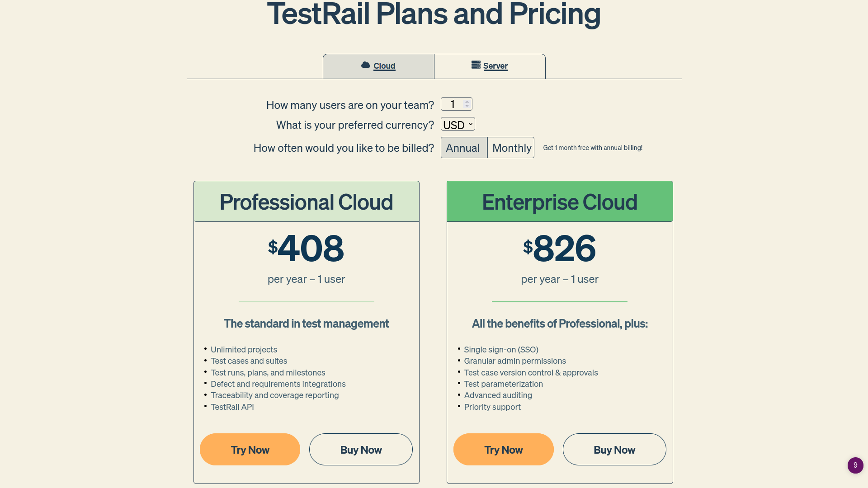Select Annual billing toggle
This screenshot has width=868, height=488.
462,148
